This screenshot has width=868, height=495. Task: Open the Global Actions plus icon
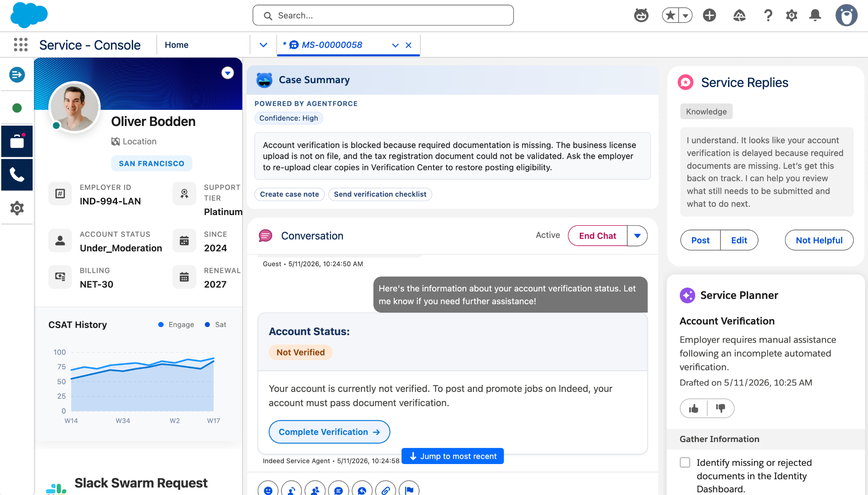(709, 16)
